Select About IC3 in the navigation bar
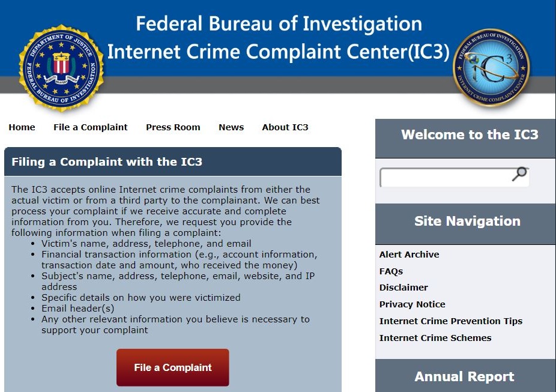This screenshot has height=392, width=556. (285, 127)
